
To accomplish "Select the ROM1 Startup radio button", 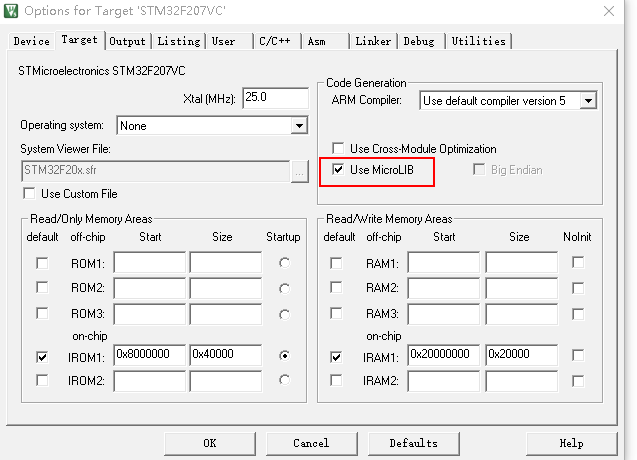I will pyautogui.click(x=284, y=263).
